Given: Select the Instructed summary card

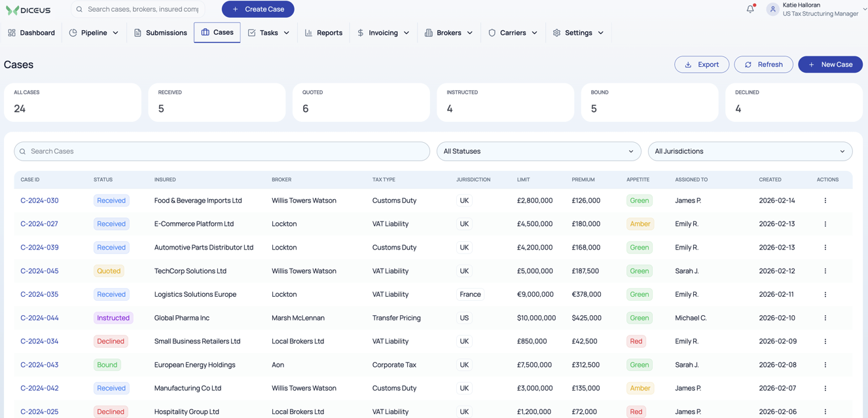Looking at the screenshot, I should (505, 102).
